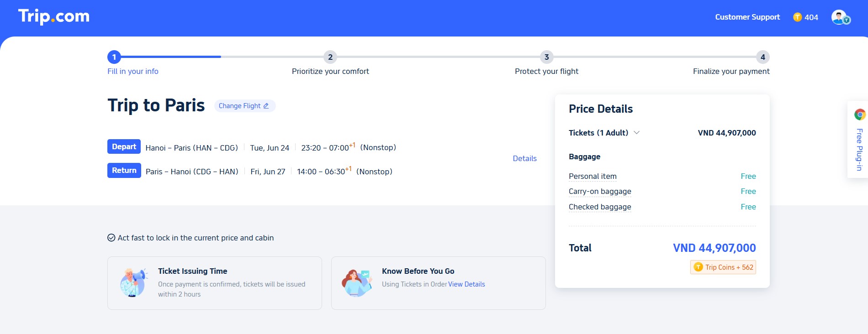Open Customer Support
The width and height of the screenshot is (868, 334).
[747, 17]
